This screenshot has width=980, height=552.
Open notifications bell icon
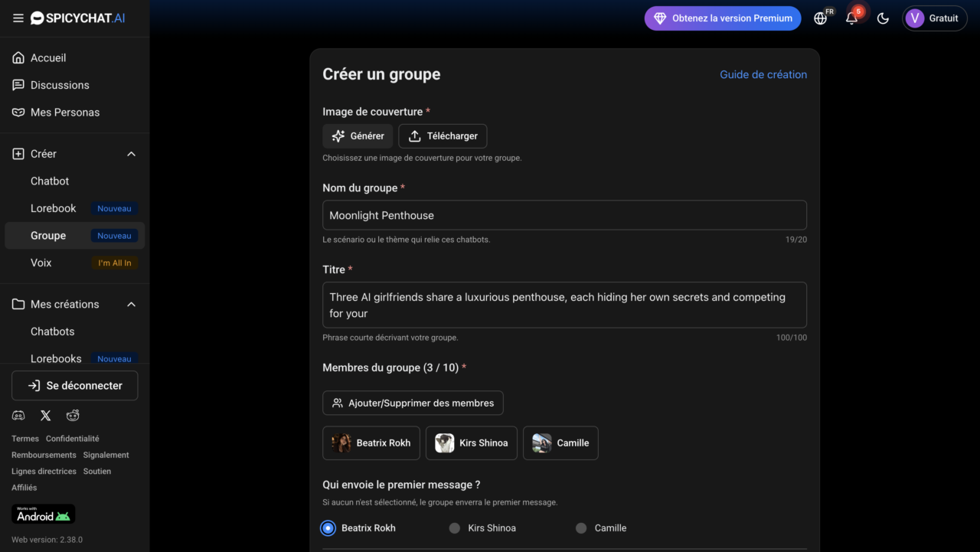click(851, 18)
